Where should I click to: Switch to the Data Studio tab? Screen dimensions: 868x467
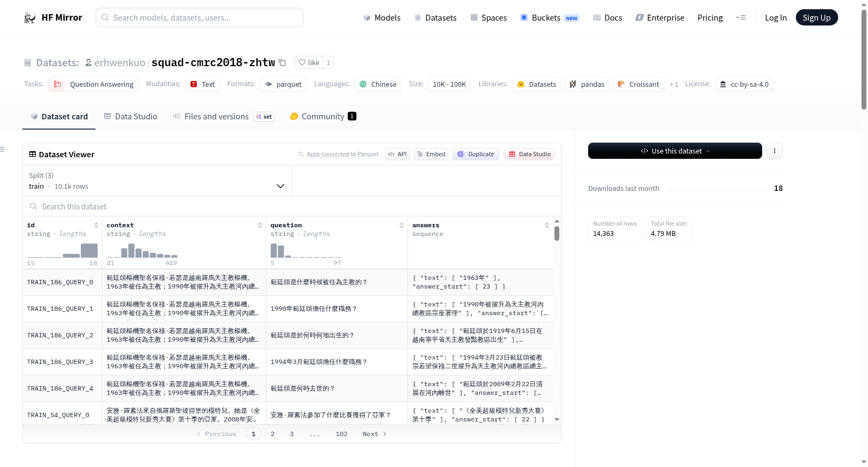coord(131,116)
